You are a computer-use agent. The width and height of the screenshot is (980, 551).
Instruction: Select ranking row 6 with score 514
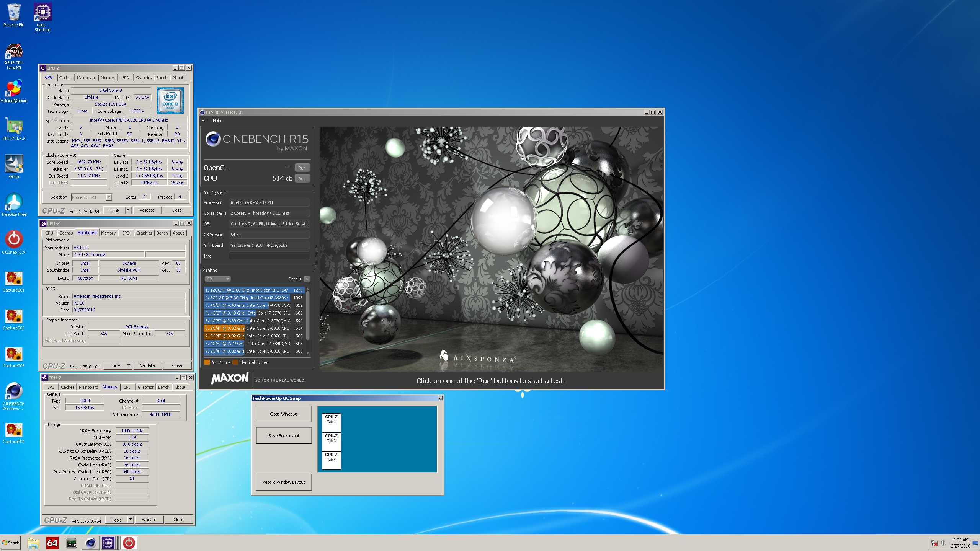pyautogui.click(x=254, y=328)
